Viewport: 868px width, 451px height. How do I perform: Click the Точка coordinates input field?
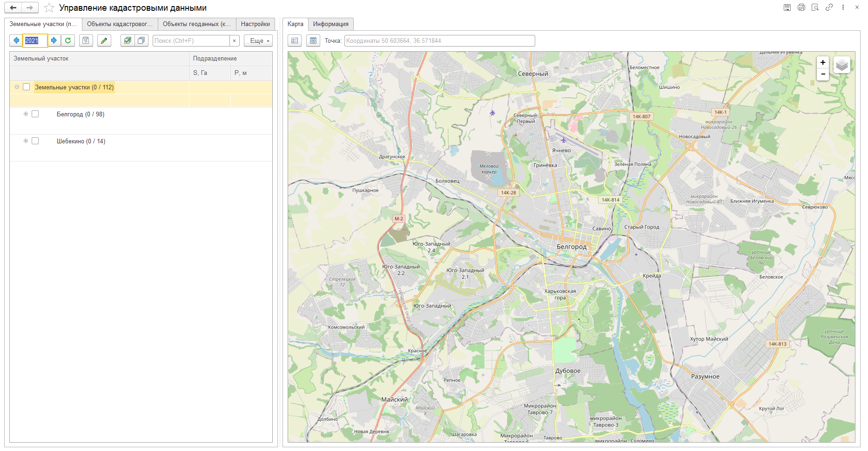point(439,41)
